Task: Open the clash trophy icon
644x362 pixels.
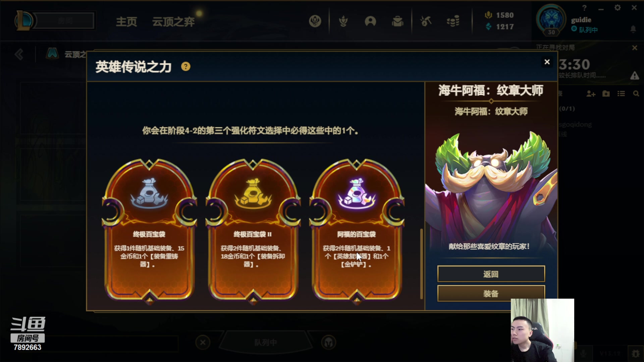Action: coord(343,21)
